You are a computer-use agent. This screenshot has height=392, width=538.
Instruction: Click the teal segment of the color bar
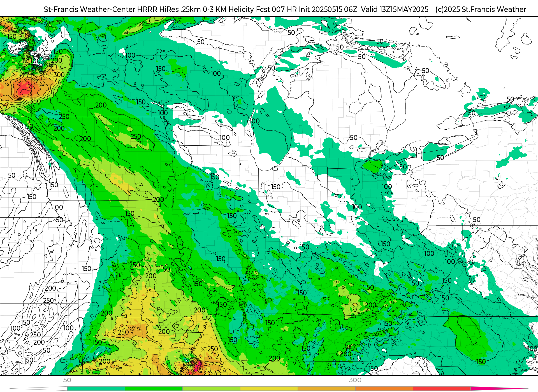(96, 389)
